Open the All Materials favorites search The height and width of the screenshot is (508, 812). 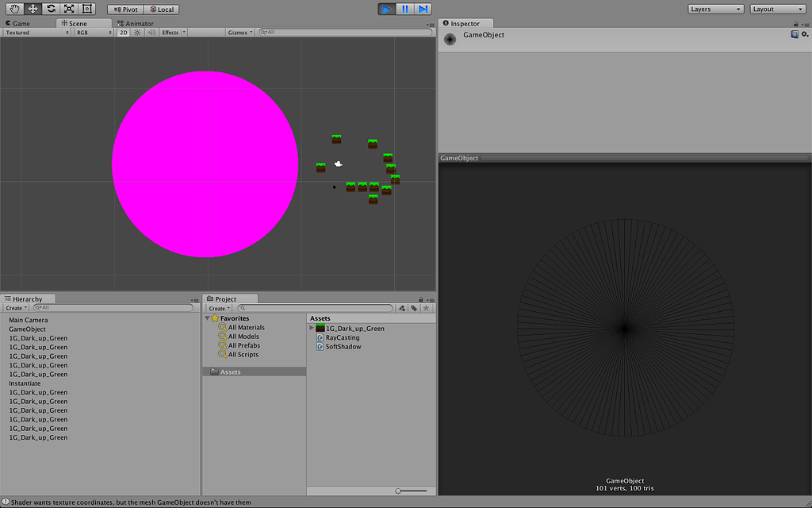pyautogui.click(x=247, y=326)
